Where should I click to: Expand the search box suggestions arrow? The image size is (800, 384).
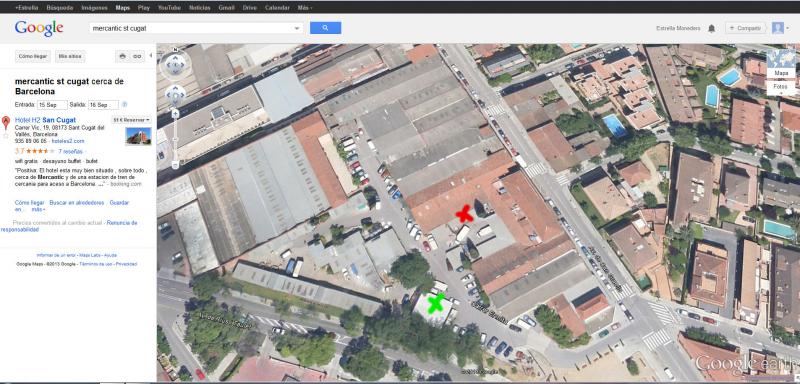point(297,29)
